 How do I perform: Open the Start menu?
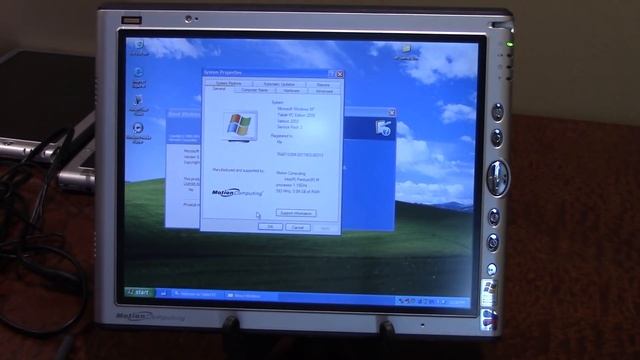click(x=139, y=292)
